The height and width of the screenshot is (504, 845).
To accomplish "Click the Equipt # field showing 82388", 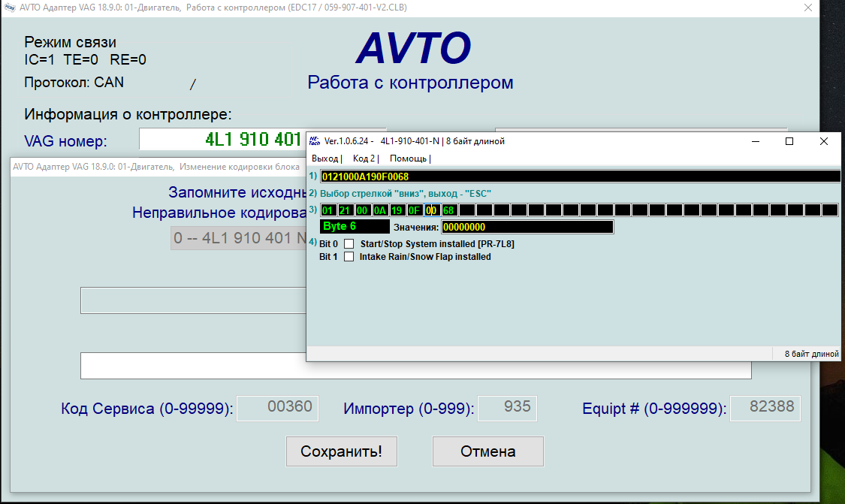I will [765, 408].
